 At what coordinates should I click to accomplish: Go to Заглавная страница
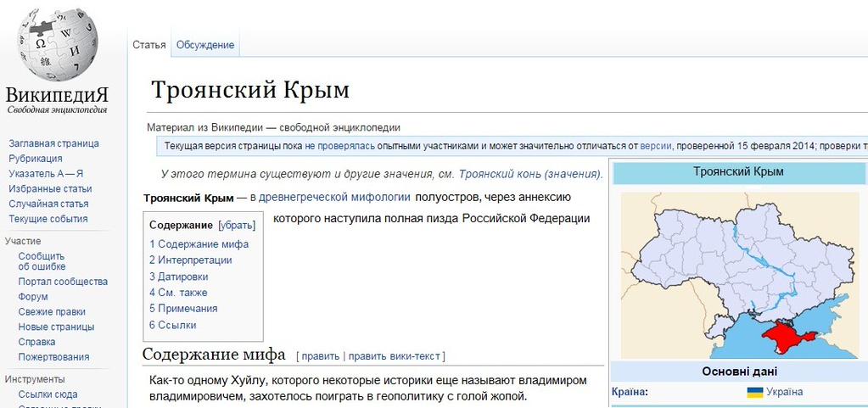[x=53, y=143]
